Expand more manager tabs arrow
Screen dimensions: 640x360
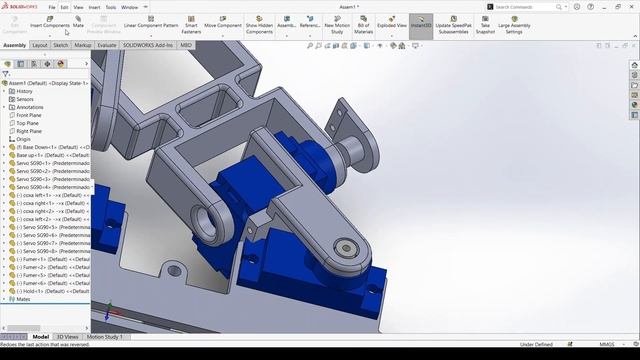(86, 64)
